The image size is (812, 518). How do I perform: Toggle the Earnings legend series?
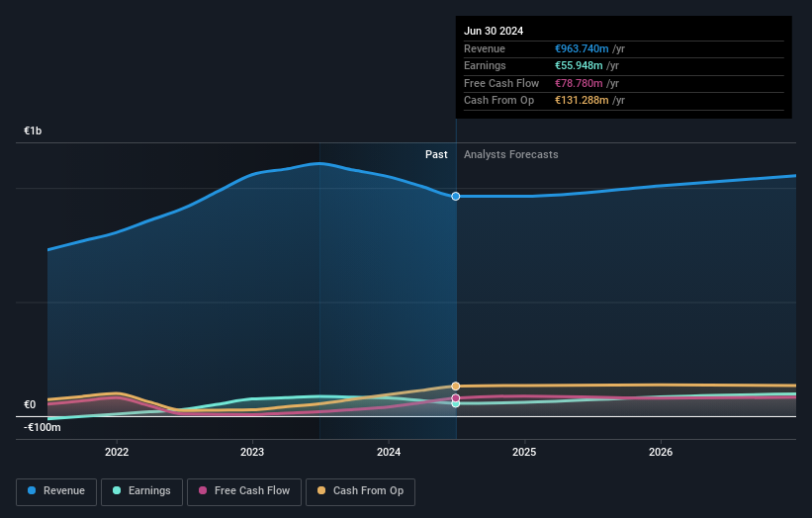pyautogui.click(x=141, y=491)
